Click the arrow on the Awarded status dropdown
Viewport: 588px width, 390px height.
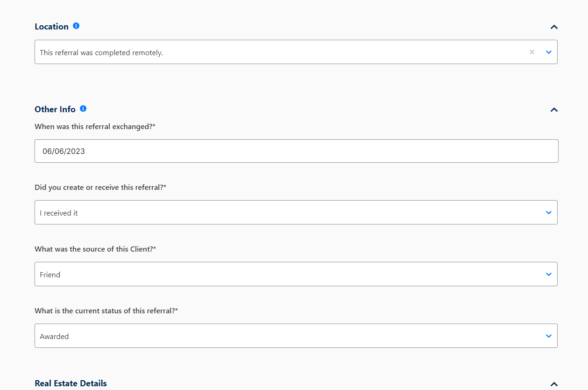tap(549, 336)
